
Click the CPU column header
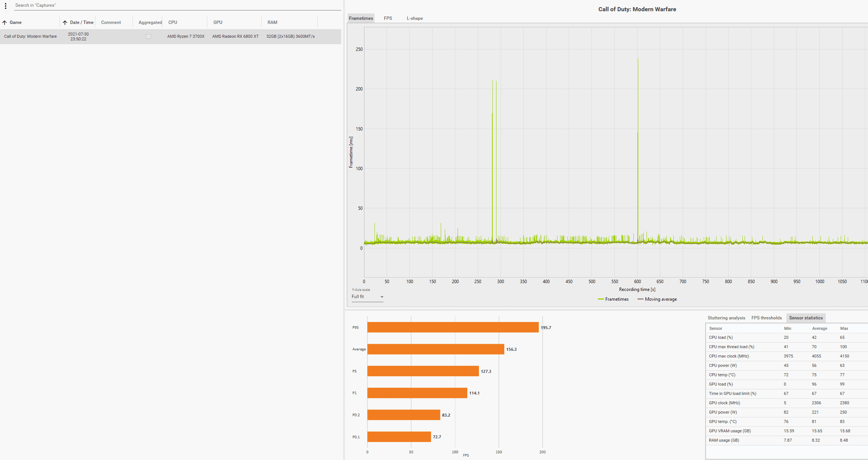tap(172, 22)
